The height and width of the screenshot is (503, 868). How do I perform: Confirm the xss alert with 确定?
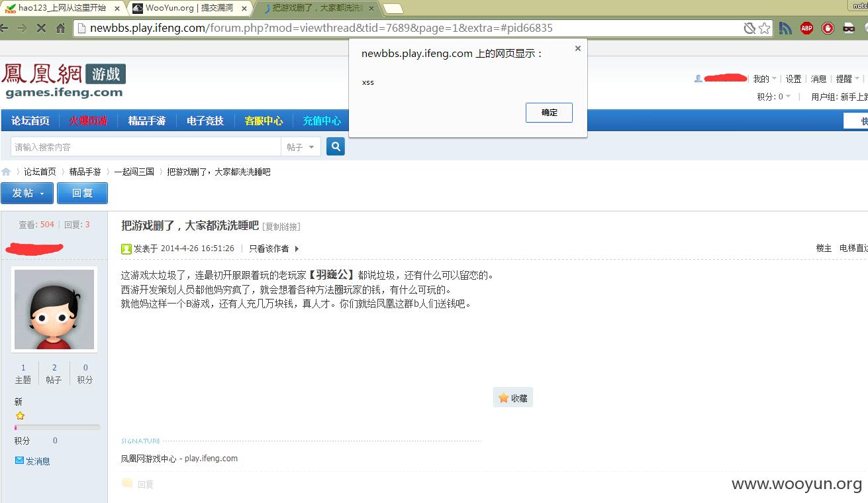(549, 113)
